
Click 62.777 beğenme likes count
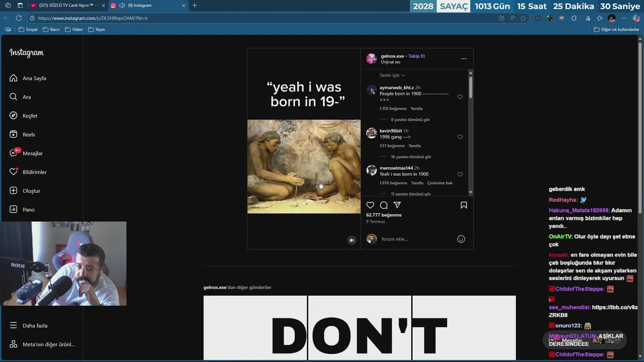(384, 215)
